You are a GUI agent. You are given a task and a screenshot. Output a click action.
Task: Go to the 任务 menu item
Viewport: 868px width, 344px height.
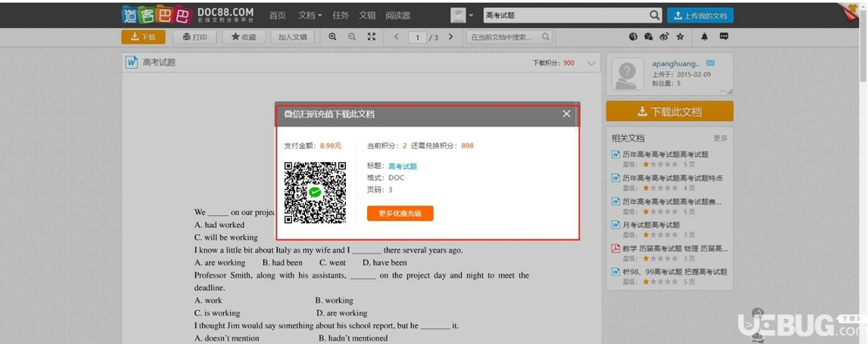tap(341, 16)
